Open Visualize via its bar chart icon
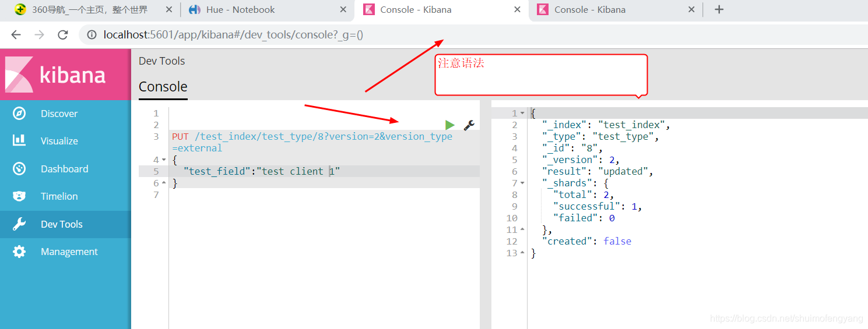Screen dimensions: 868x329 (x=19, y=140)
